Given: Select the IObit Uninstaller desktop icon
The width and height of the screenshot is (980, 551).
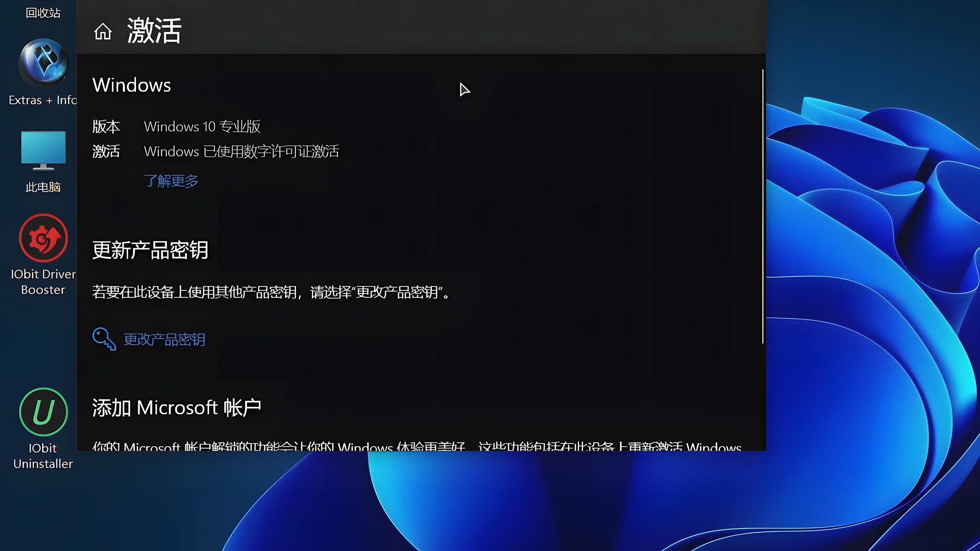Looking at the screenshot, I should [x=43, y=429].
